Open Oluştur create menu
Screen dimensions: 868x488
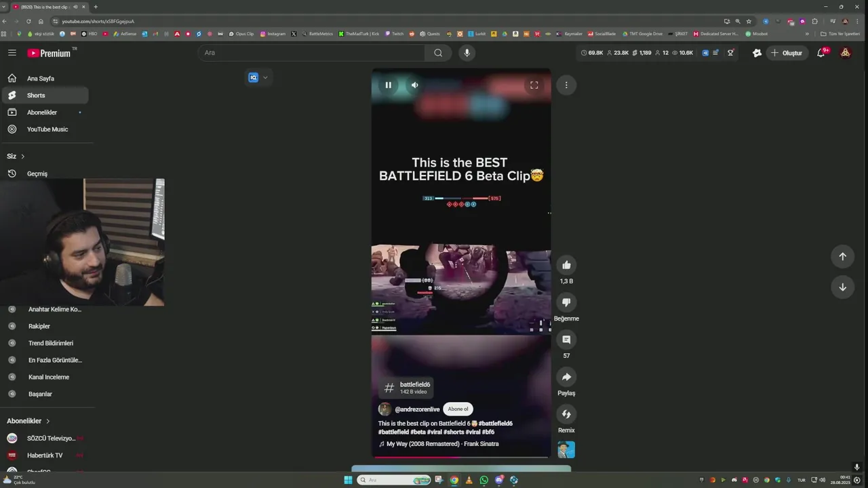[x=787, y=53]
